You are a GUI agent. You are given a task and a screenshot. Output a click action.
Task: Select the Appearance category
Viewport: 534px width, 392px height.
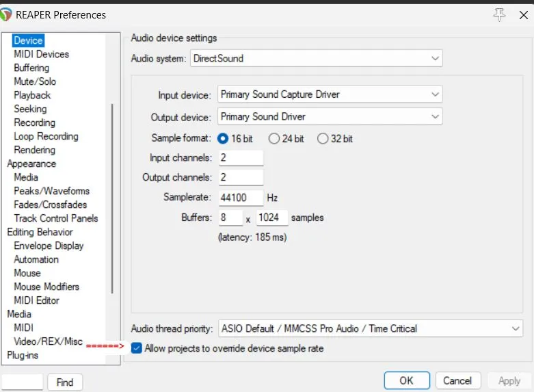31,164
